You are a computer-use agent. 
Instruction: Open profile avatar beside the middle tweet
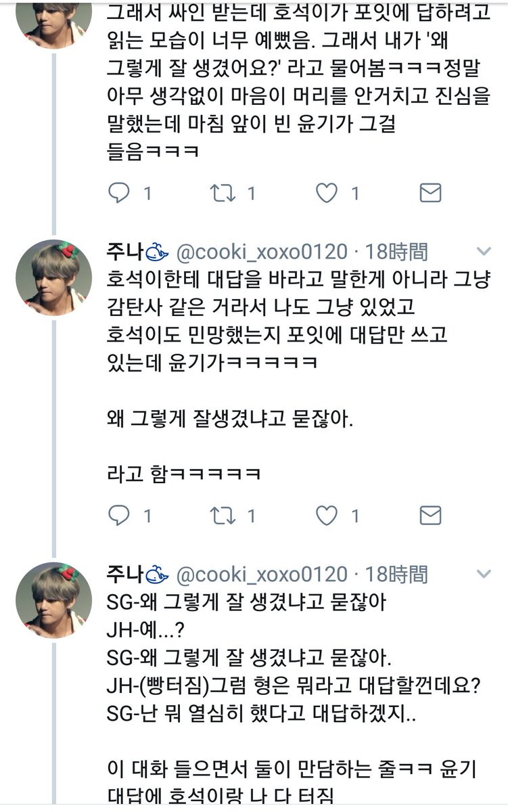53,277
